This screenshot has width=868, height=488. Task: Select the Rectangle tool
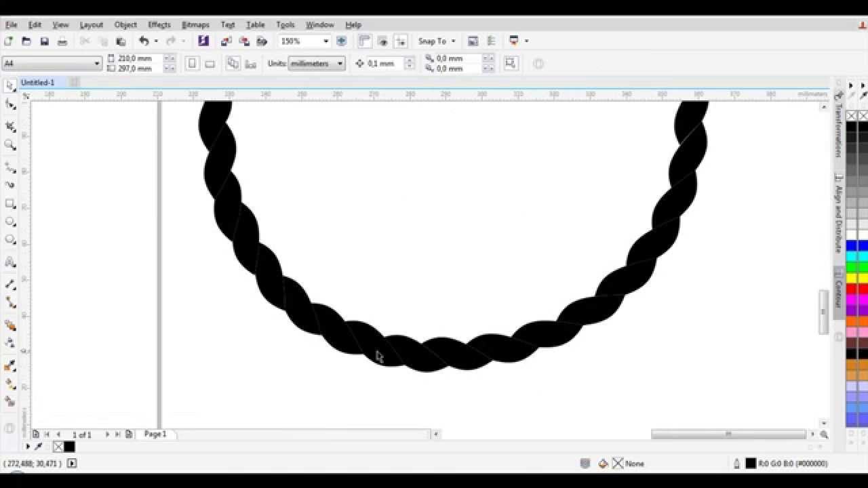click(9, 204)
